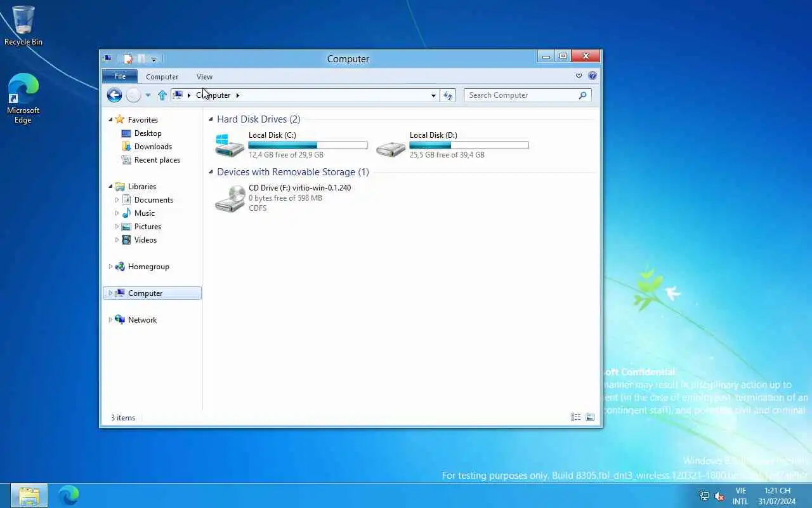Click "CD Drive (F:) virtio-win-0.1.240" label
The width and height of the screenshot is (812, 508).
299,188
